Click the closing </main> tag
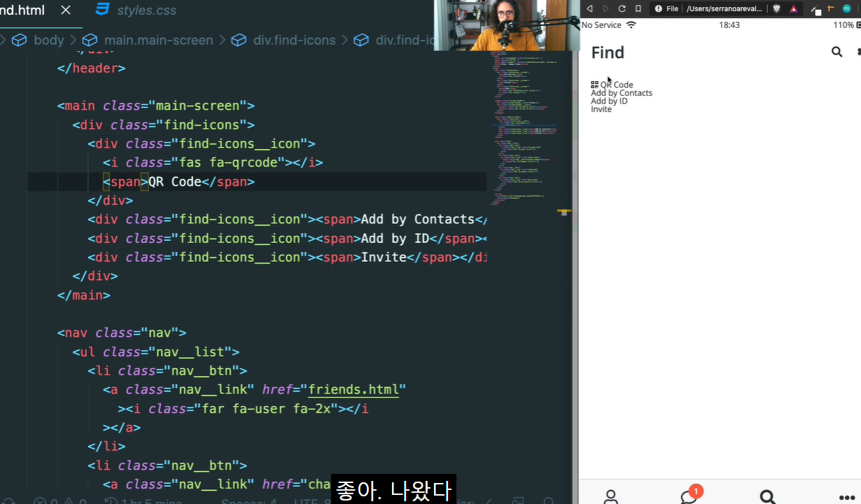861x504 pixels. click(x=84, y=295)
